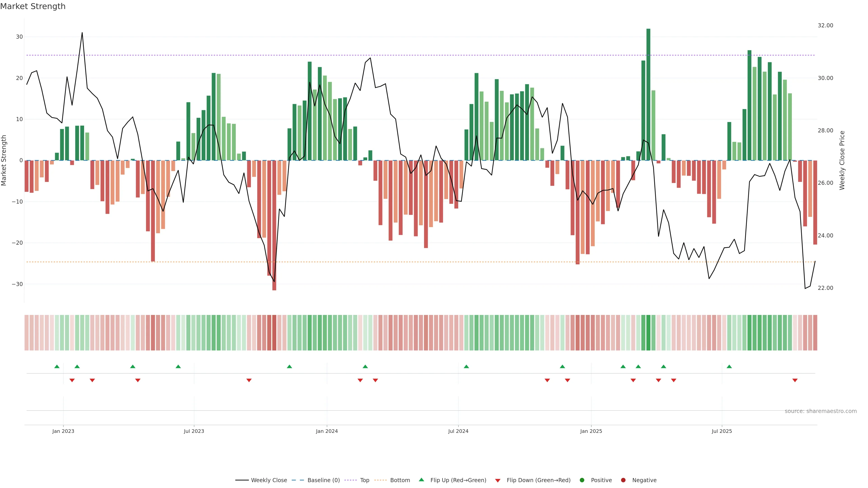The height and width of the screenshot is (488, 868).
Task: Click the Weekly Close Price axis title
Action: pyautogui.click(x=842, y=160)
